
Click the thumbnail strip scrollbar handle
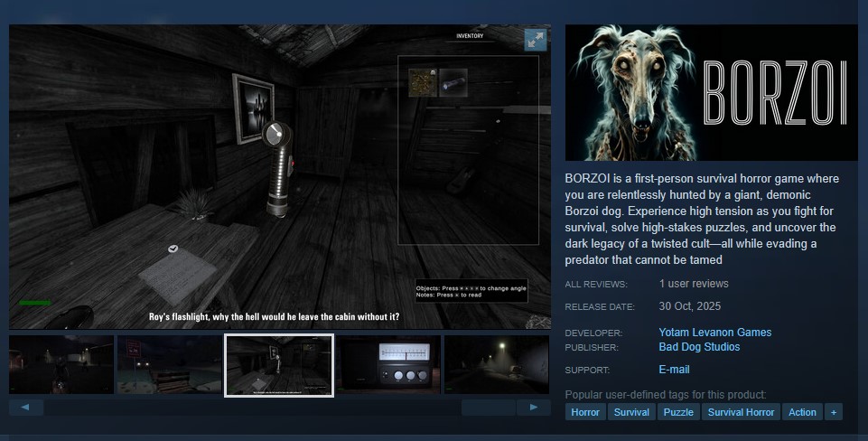(x=489, y=408)
